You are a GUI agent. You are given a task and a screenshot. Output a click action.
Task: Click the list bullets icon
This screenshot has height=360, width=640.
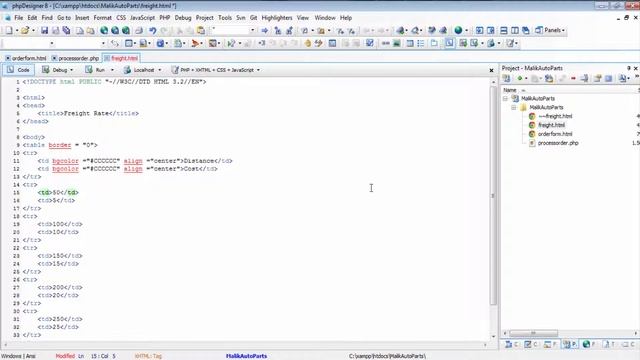421,43
